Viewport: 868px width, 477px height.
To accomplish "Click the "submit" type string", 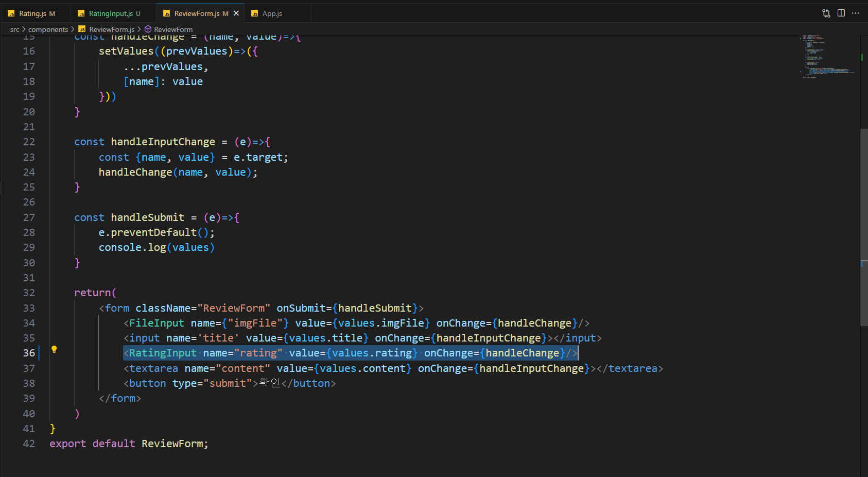I will (x=228, y=384).
